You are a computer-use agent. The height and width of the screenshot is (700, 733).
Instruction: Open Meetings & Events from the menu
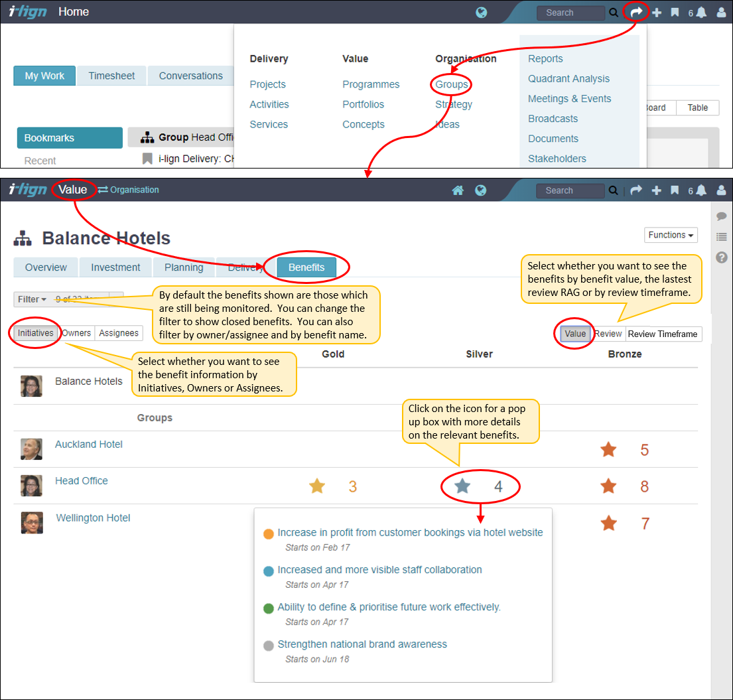coord(569,99)
